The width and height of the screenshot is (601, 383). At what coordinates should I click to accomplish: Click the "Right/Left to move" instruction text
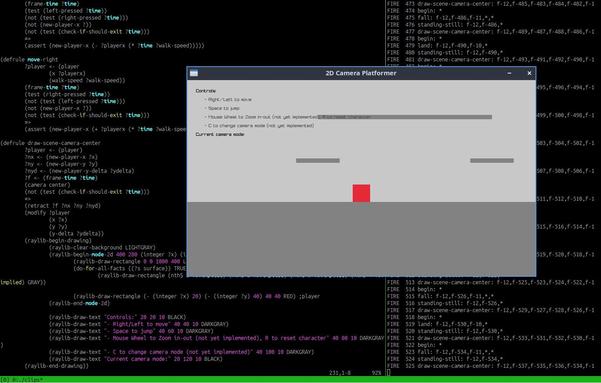[228, 100]
